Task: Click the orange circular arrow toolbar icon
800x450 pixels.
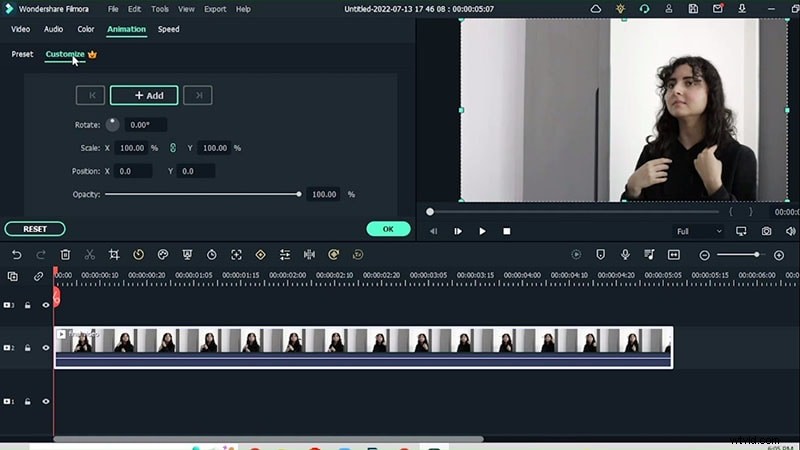Action: [x=334, y=255]
